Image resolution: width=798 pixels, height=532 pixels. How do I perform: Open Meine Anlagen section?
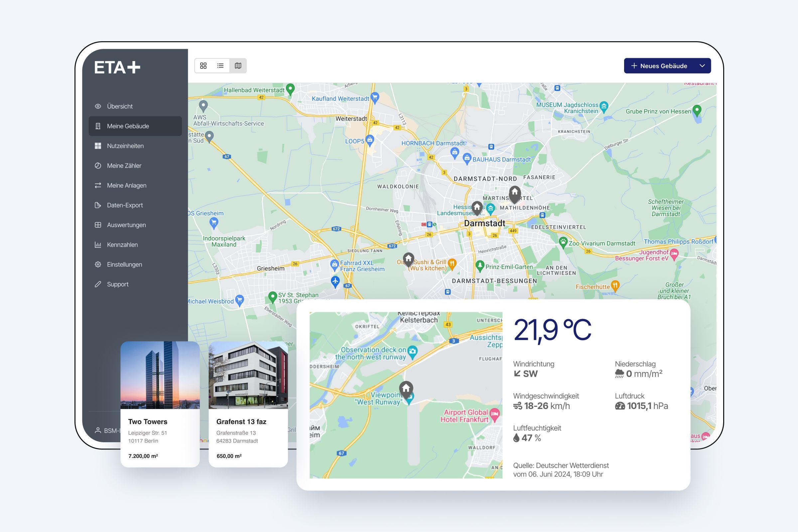[x=135, y=185]
